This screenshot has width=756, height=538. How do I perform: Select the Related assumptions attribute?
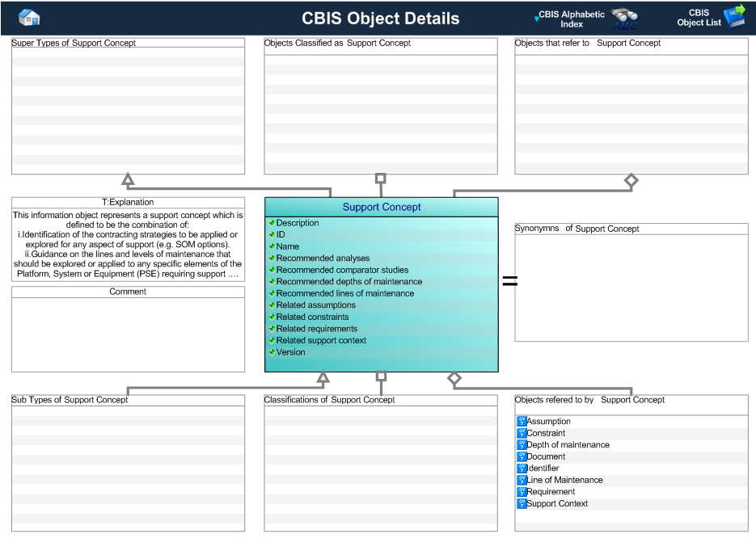pos(316,305)
